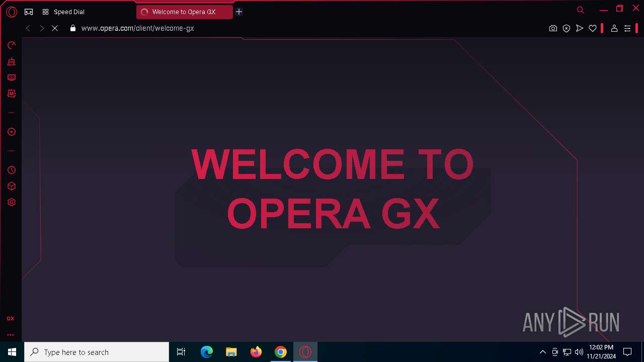Add page to bookmarks heart icon
Image resolution: width=644 pixels, height=362 pixels.
pyautogui.click(x=593, y=29)
